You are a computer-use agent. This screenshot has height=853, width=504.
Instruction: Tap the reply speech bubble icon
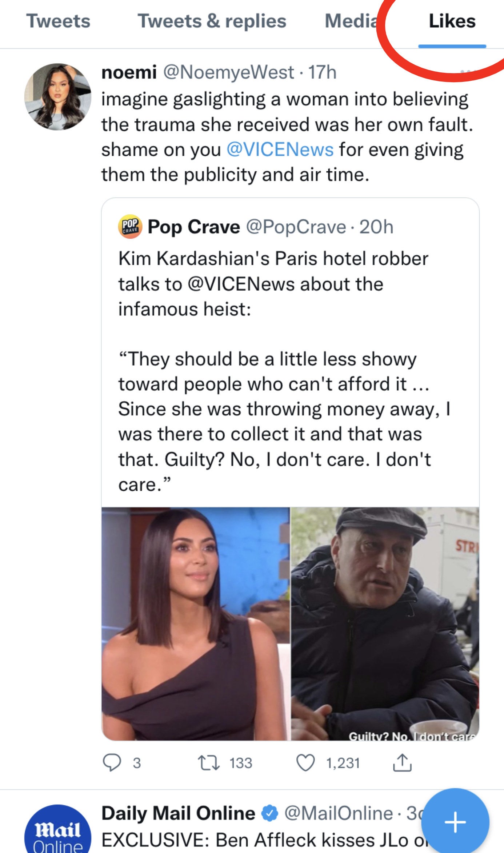tap(112, 763)
